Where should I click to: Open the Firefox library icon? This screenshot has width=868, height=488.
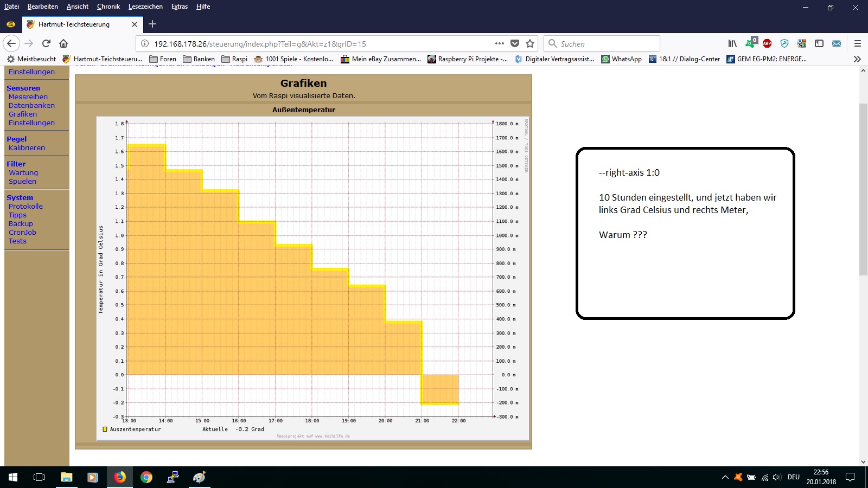732,43
